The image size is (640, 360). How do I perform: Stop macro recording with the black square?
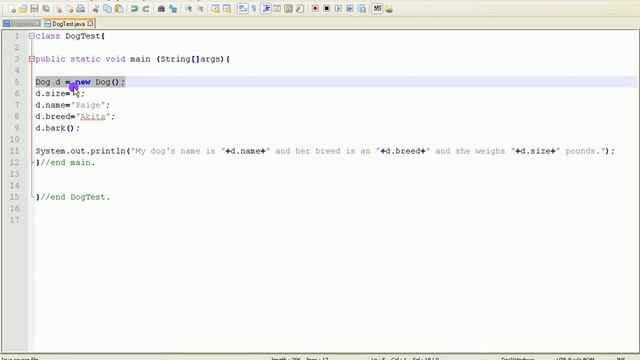[x=327, y=9]
